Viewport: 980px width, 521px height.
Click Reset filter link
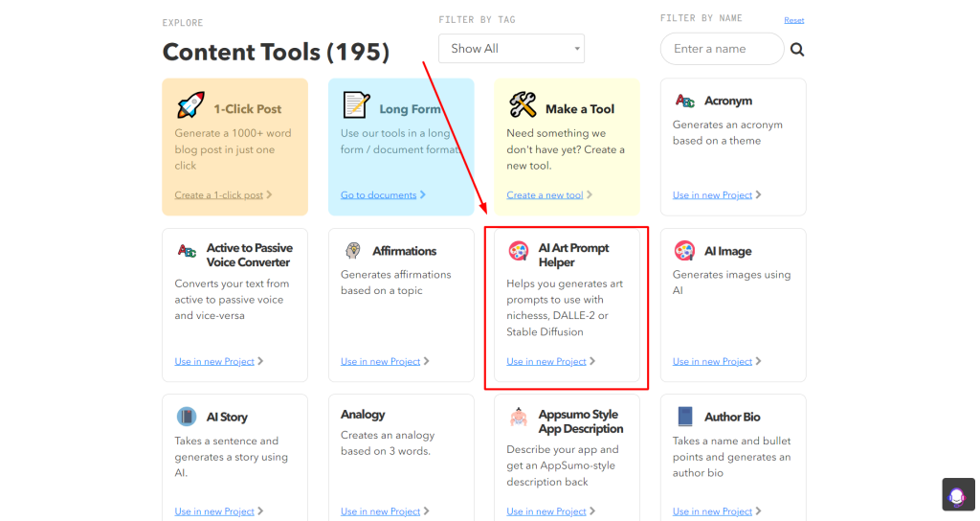[793, 20]
